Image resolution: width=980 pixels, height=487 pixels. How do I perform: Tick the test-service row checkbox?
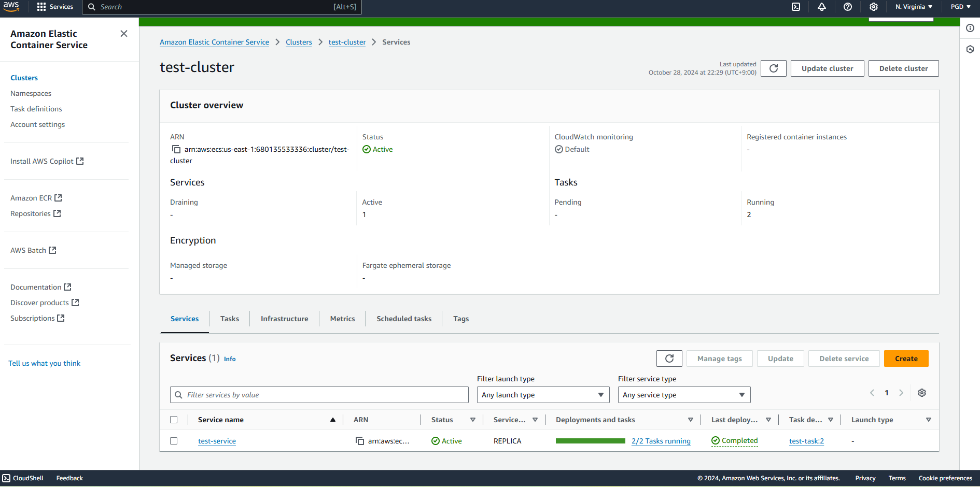tap(174, 441)
